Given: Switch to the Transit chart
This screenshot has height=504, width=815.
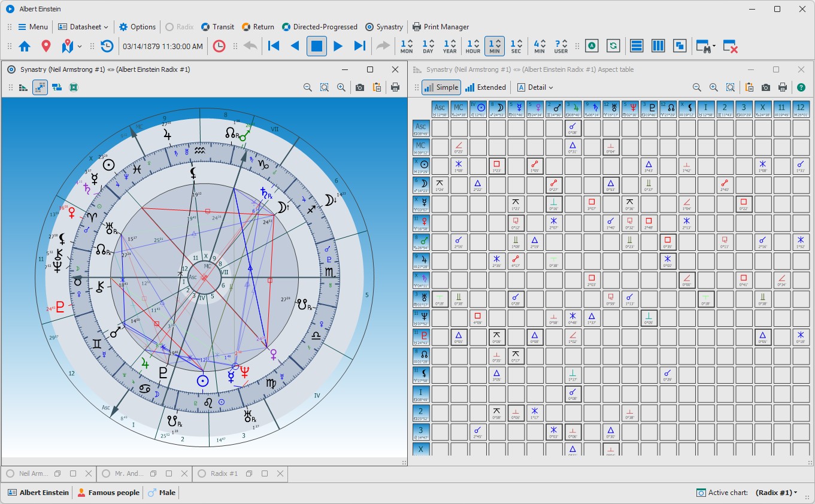Looking at the screenshot, I should point(218,27).
